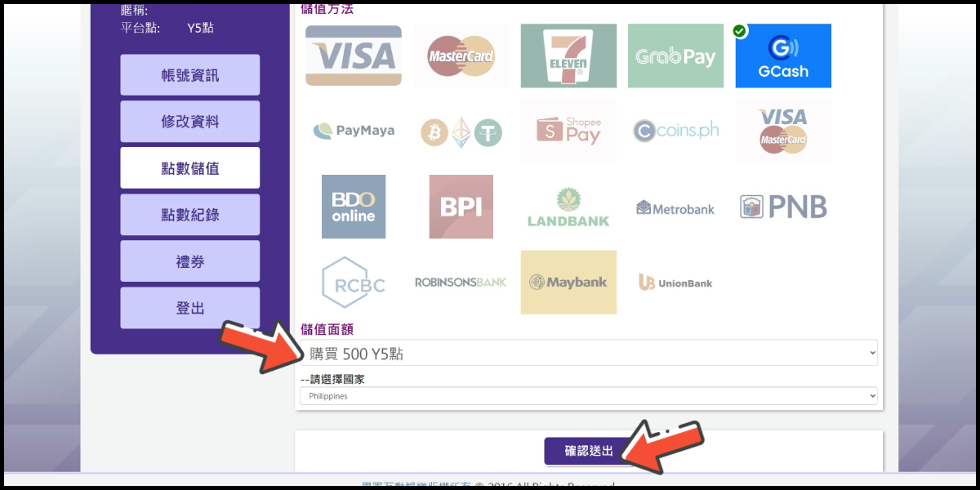Open 修改資料 sidebar item

190,122
